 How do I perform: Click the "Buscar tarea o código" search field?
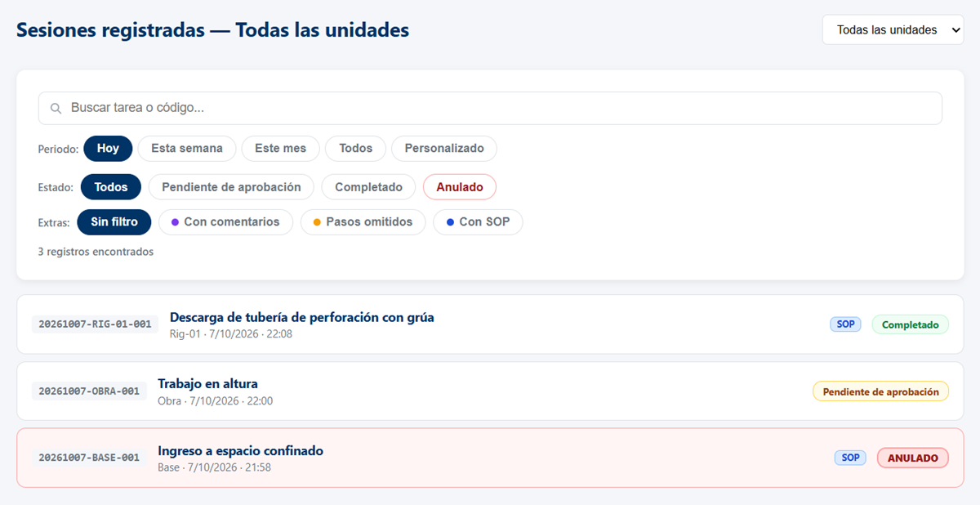490,108
